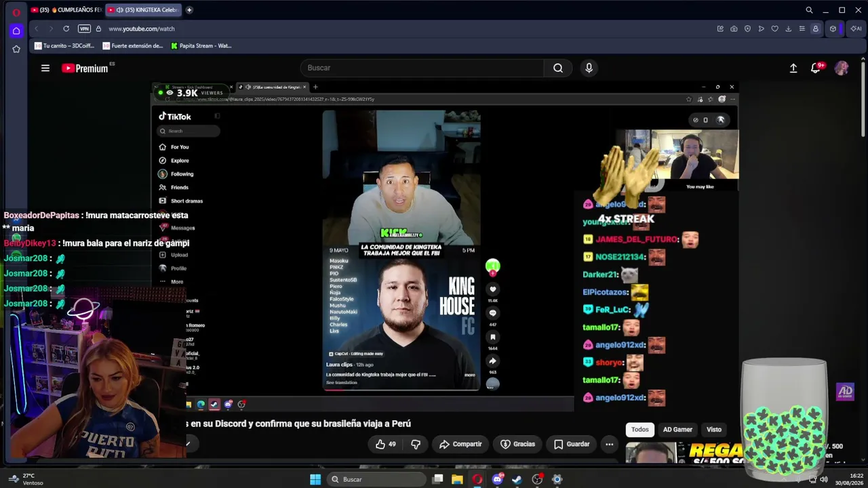Open TikTok Following in the video
The image size is (868, 488).
(x=176, y=174)
